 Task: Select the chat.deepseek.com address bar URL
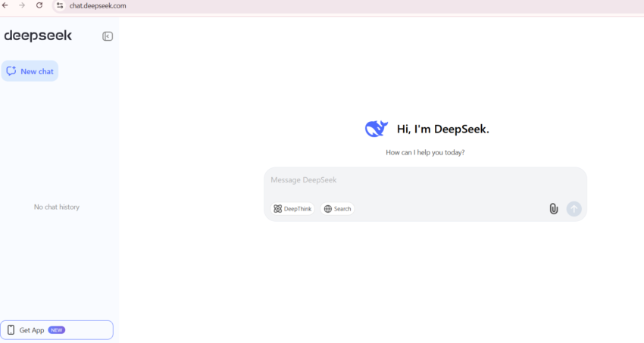pyautogui.click(x=98, y=6)
